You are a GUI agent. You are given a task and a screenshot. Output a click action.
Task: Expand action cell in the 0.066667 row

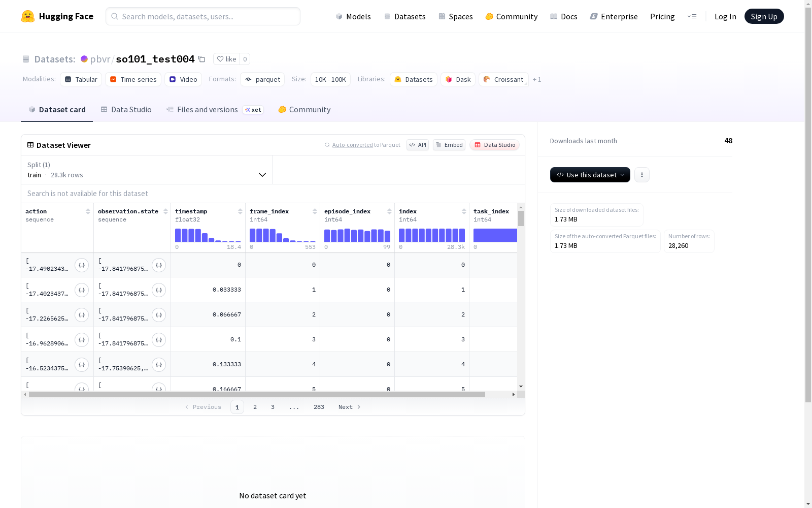point(82,315)
